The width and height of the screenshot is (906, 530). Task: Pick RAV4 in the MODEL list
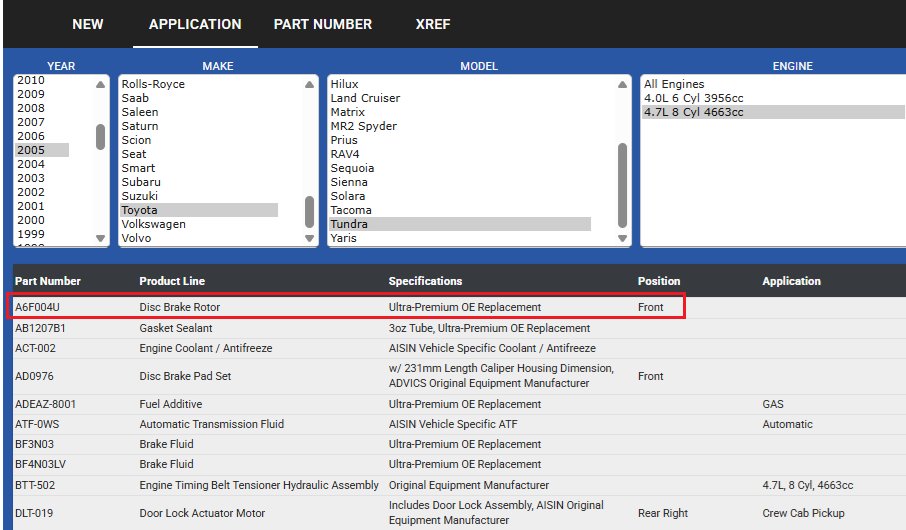point(345,154)
